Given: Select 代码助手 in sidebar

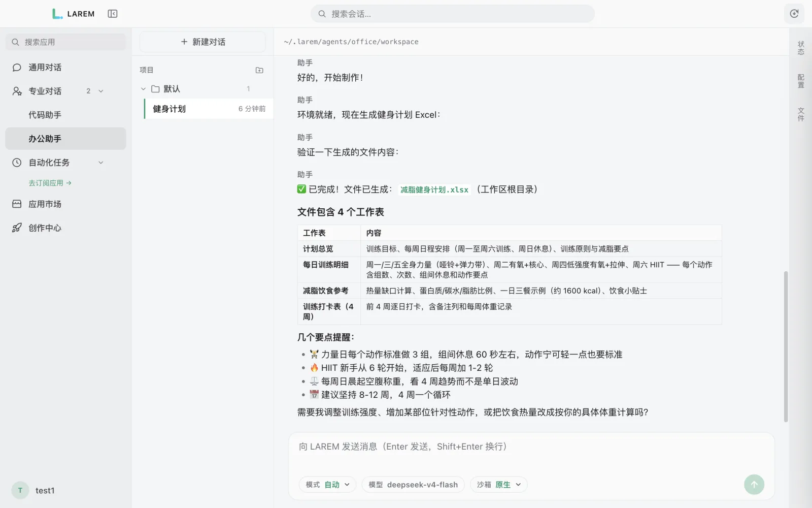Looking at the screenshot, I should click(65, 115).
